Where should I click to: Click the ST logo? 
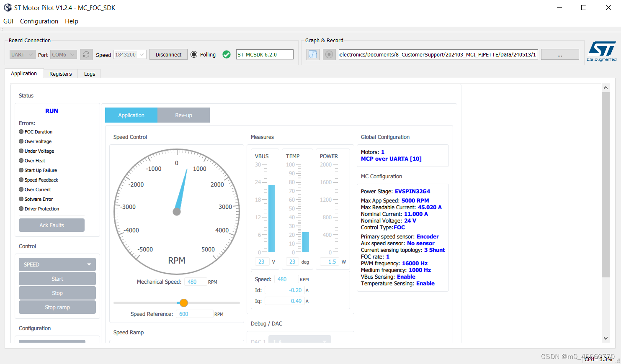click(x=602, y=51)
